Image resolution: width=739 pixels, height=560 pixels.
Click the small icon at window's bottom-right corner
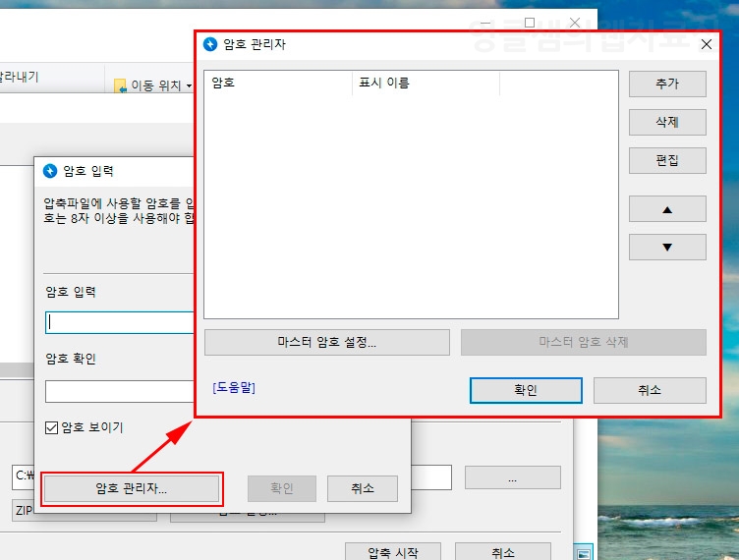(584, 554)
